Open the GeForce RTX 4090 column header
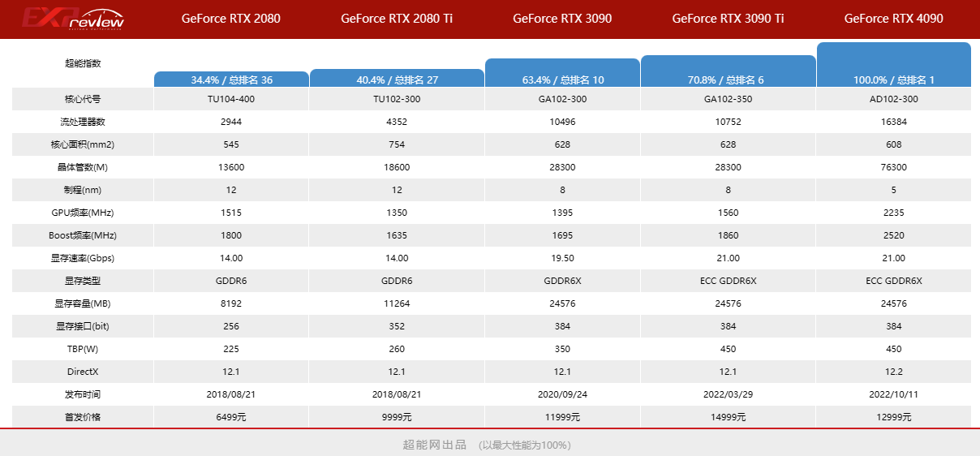The width and height of the screenshot is (980, 456). point(893,19)
